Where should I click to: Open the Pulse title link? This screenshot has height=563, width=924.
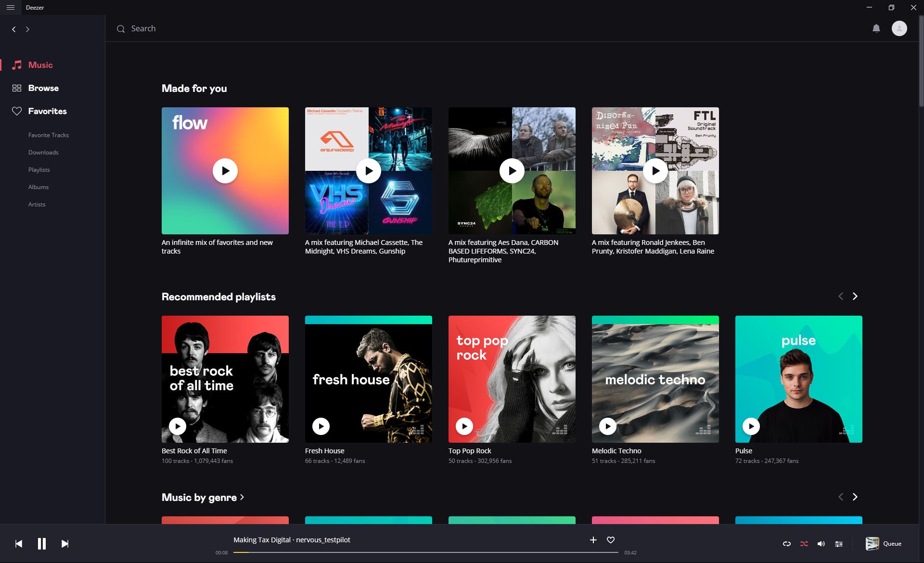pyautogui.click(x=744, y=451)
